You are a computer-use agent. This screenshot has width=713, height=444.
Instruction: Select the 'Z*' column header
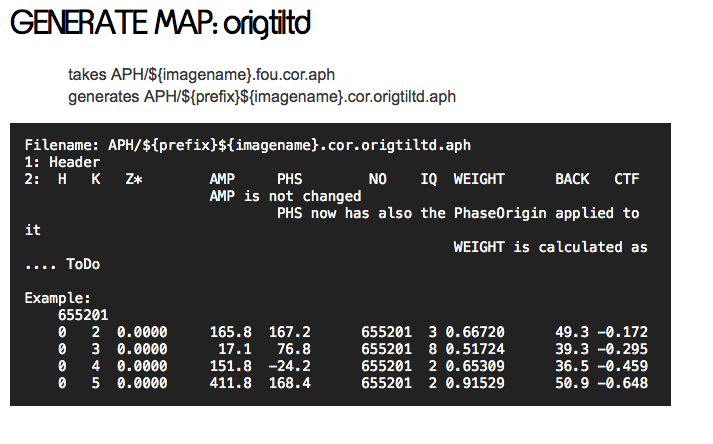tap(134, 179)
